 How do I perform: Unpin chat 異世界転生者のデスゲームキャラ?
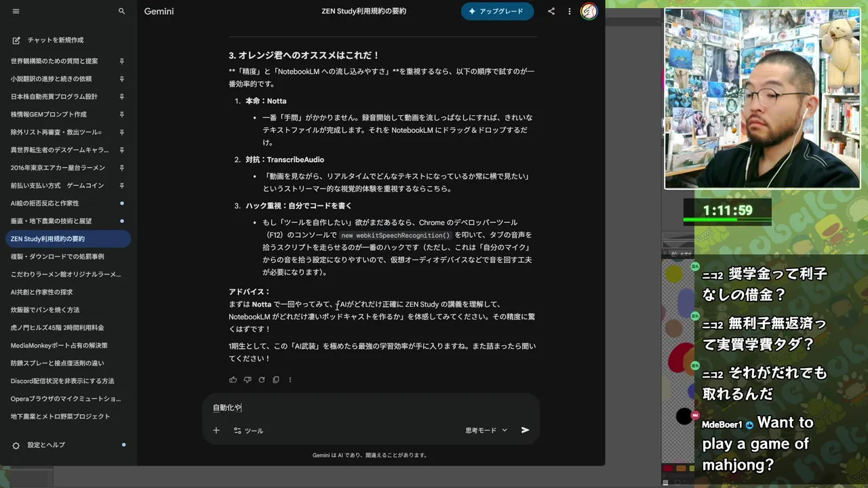(122, 150)
